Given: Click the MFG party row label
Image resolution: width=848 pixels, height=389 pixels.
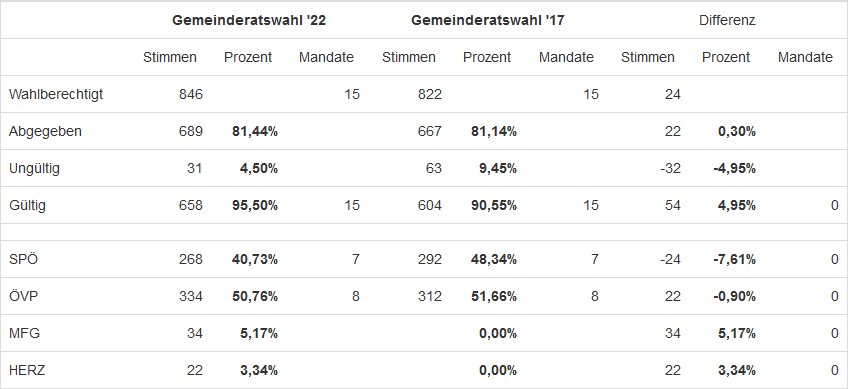Looking at the screenshot, I should pos(24,333).
